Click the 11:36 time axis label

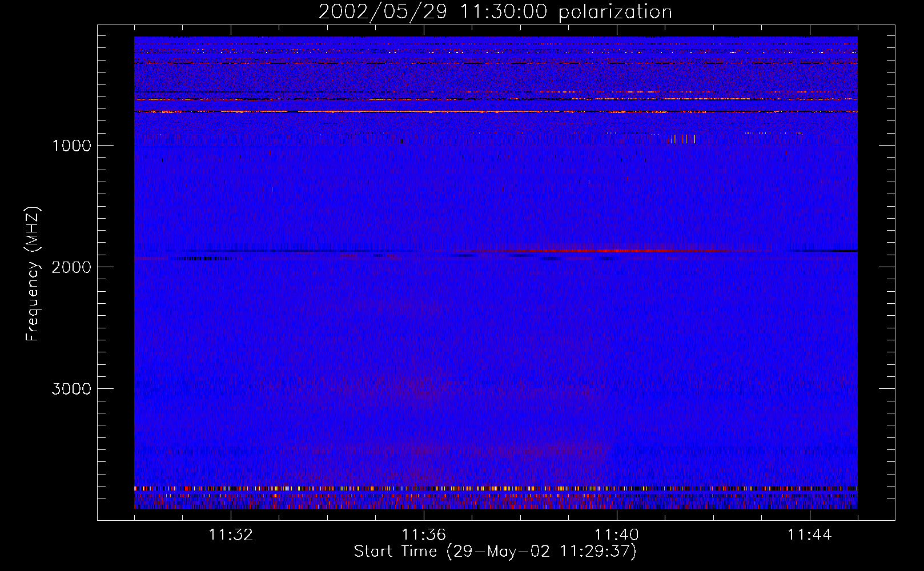click(424, 535)
